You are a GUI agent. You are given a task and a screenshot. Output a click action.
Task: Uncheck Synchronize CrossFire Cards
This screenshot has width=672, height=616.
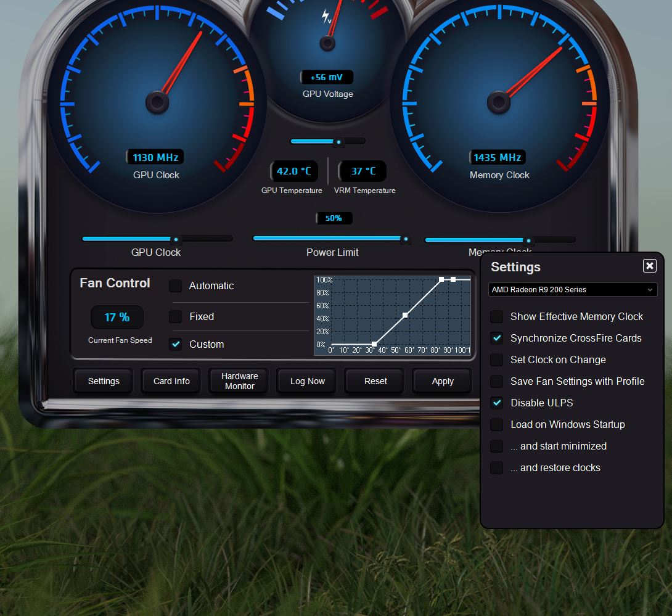(x=497, y=338)
